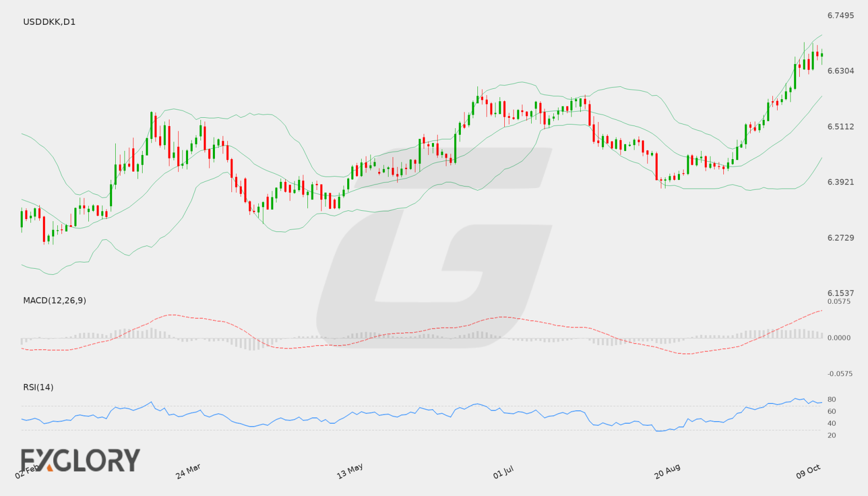Click the -0.0575 MACD scale value
868x496 pixels.
[x=840, y=374]
